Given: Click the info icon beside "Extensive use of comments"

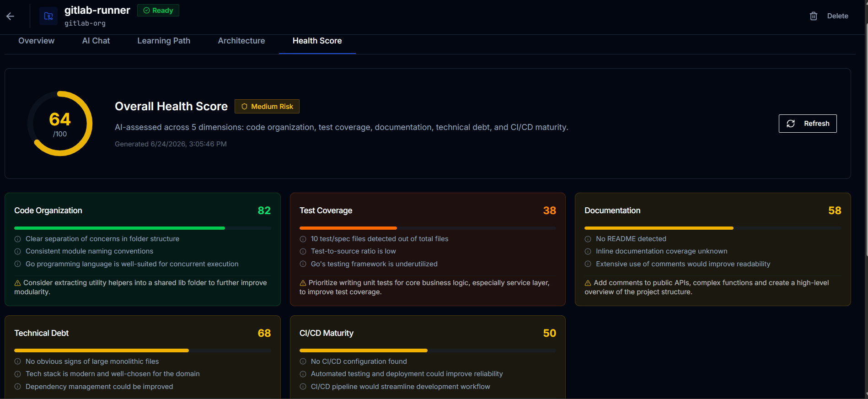Looking at the screenshot, I should coord(588,264).
